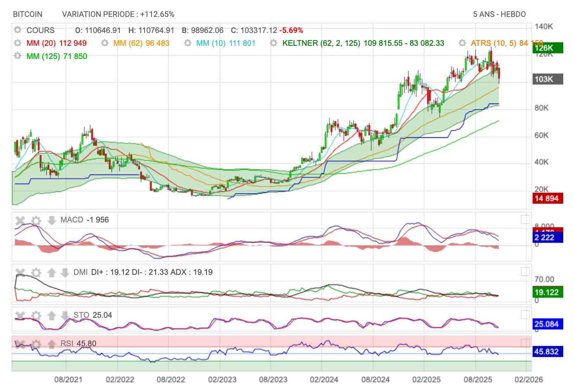Toggle the checkbox on MACD panel
The height and width of the screenshot is (392, 574).
tap(525, 220)
